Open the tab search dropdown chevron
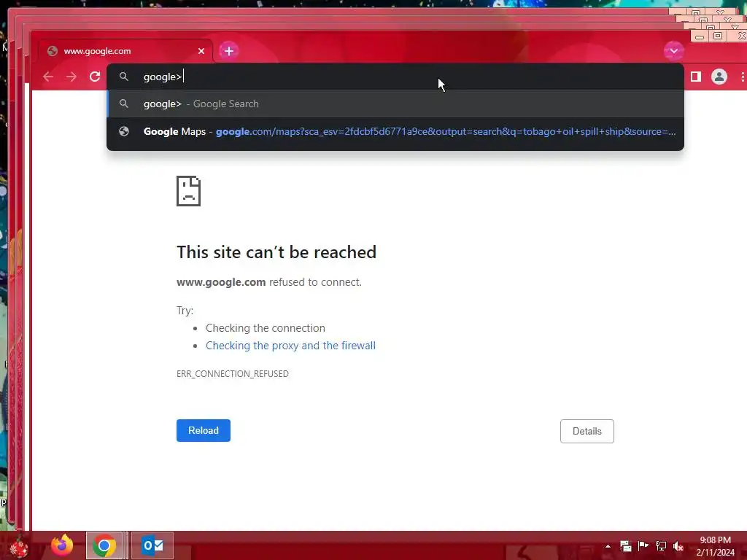 tap(673, 51)
